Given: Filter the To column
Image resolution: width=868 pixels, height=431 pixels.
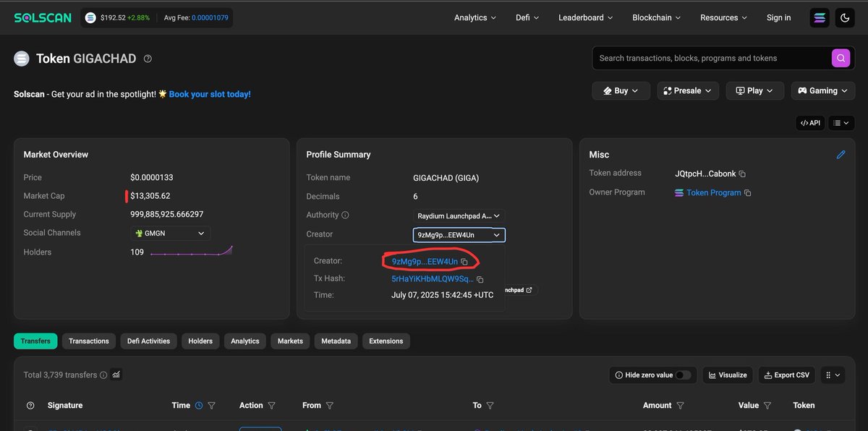Looking at the screenshot, I should [x=490, y=406].
